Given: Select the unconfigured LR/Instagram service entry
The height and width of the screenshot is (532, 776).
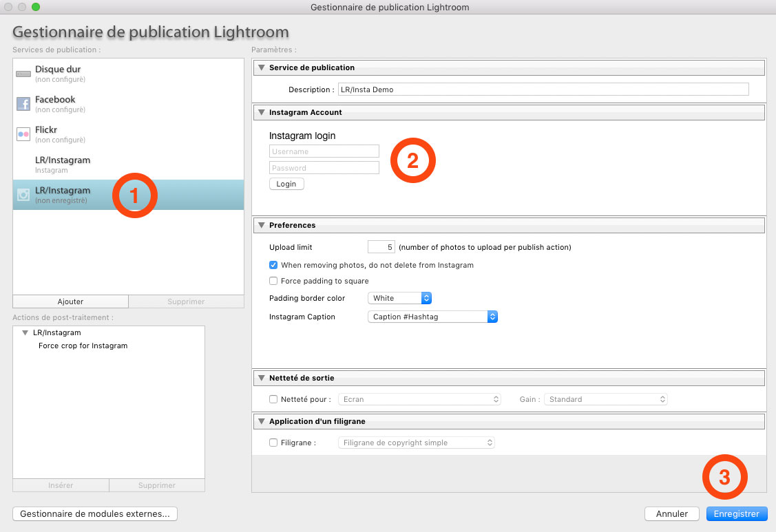Looking at the screenshot, I should 63,164.
